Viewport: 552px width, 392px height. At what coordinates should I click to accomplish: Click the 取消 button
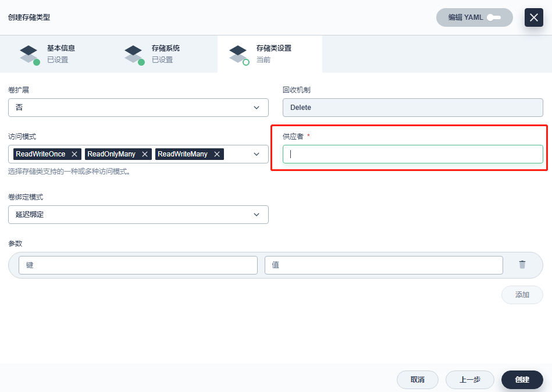point(418,380)
